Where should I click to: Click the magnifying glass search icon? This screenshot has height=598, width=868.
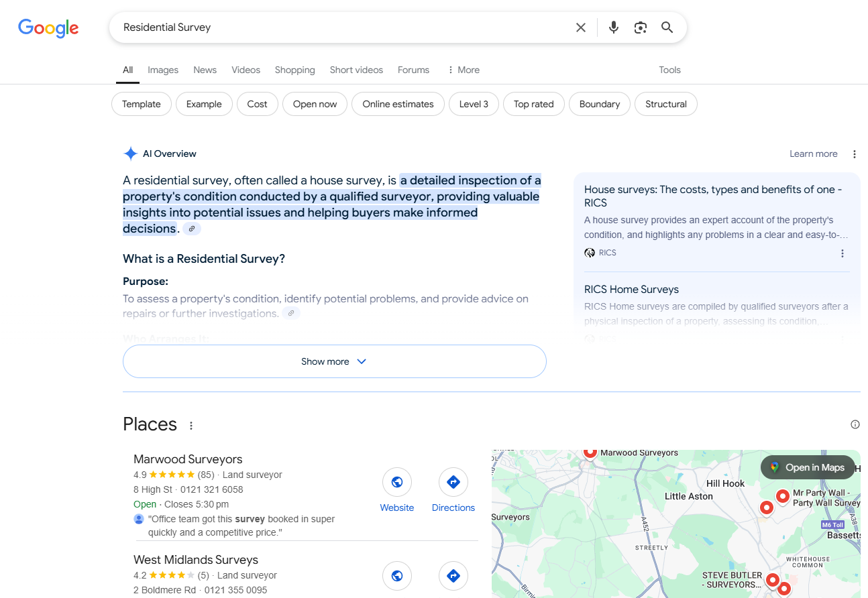[667, 27]
